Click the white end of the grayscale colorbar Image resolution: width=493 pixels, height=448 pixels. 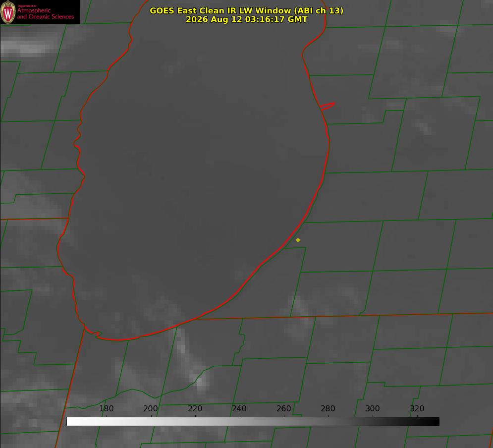pos(70,422)
